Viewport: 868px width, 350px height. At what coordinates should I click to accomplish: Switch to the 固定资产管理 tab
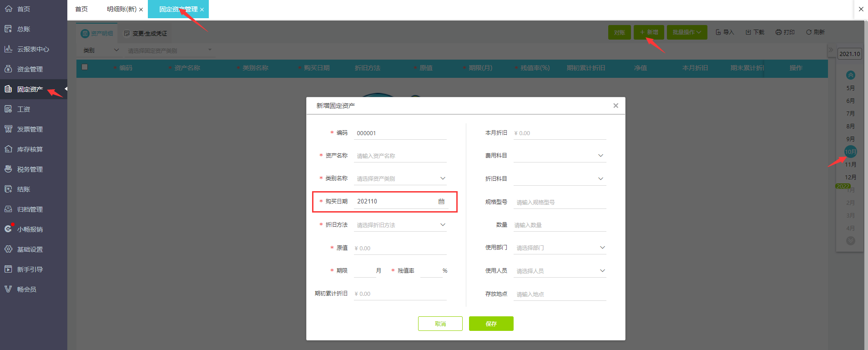tap(178, 9)
